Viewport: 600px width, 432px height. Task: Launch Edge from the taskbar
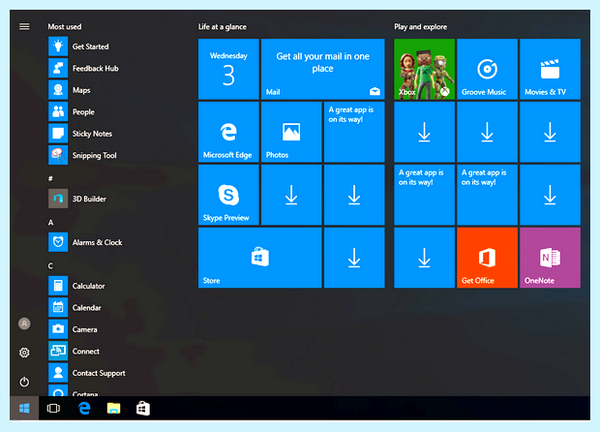point(84,408)
